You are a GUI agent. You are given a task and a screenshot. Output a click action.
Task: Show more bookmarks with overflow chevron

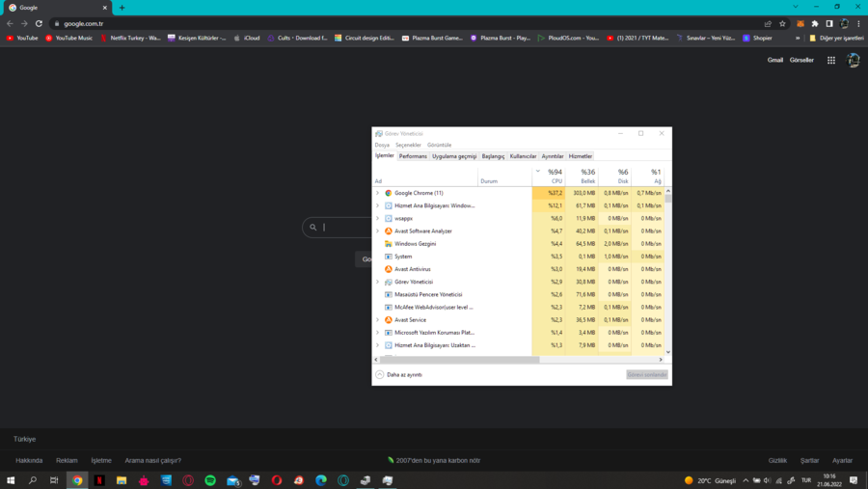(x=798, y=39)
